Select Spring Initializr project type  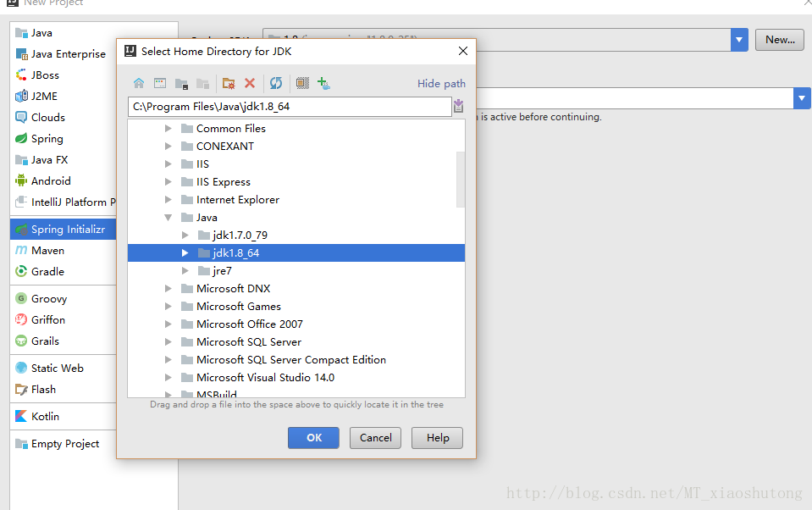pos(62,229)
